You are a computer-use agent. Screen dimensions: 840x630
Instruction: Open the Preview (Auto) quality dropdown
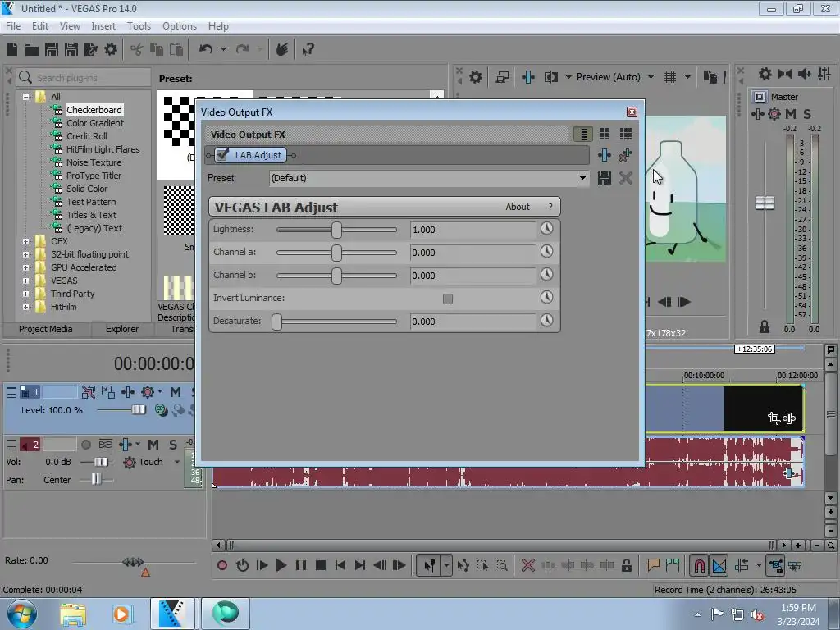click(x=651, y=77)
